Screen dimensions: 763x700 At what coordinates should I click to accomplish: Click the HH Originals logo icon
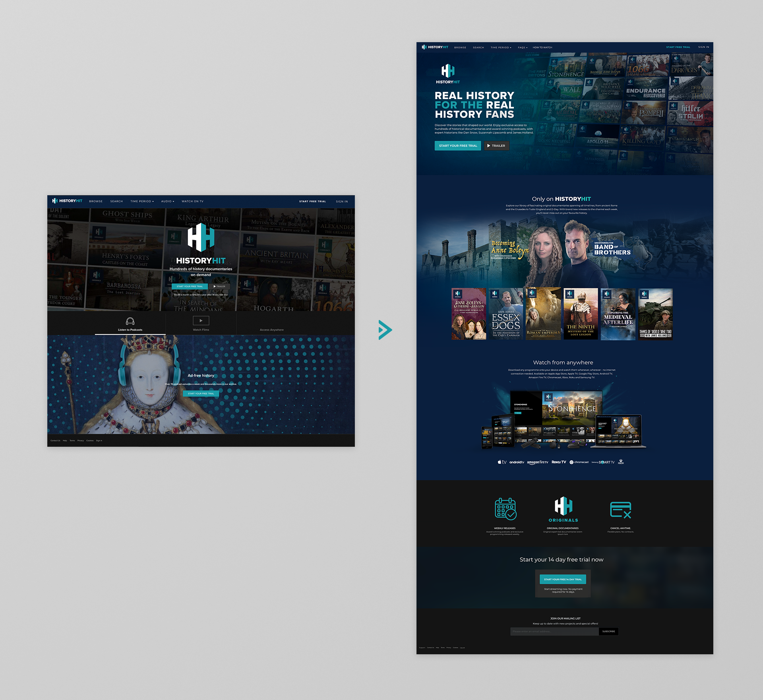click(x=564, y=509)
